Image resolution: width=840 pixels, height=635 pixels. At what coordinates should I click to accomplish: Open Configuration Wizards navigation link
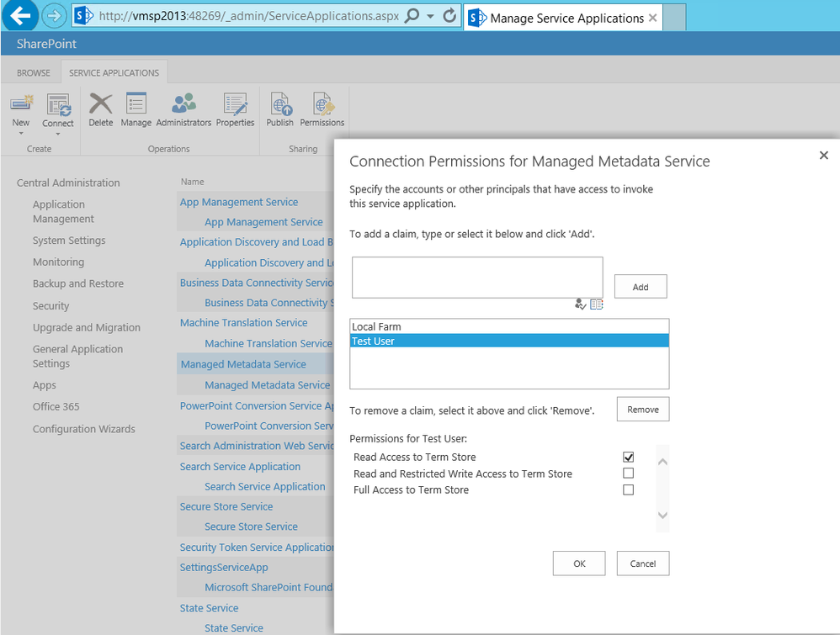(x=83, y=429)
